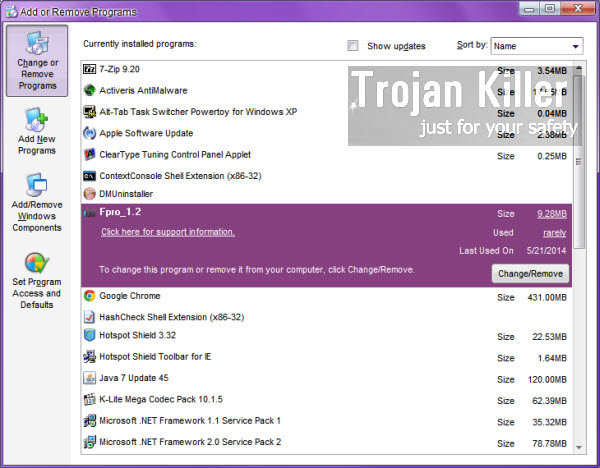600x468 pixels.
Task: Select ClearType Tuning Control Panel Applet entry
Action: click(x=175, y=155)
